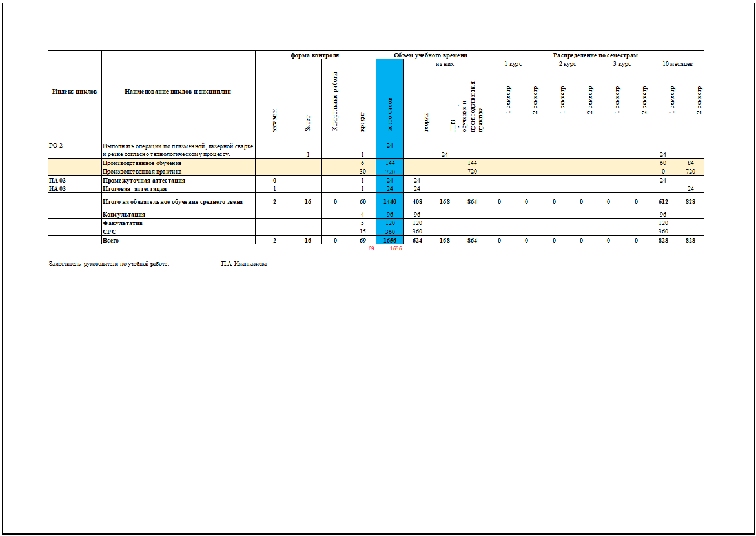Select the 'Объем учебного времени' header
The image size is (756, 536).
coord(430,55)
